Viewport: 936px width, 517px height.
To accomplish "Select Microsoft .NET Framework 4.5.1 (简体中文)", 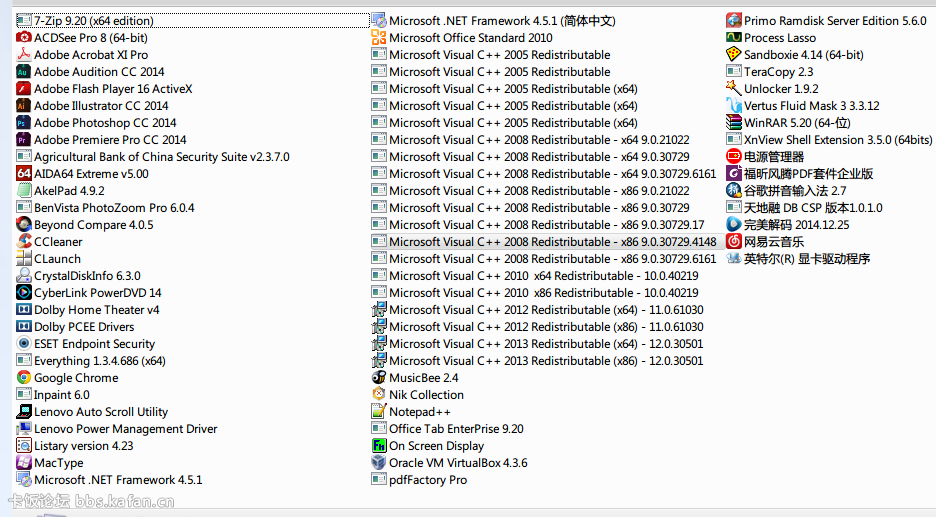I will tap(494, 20).
